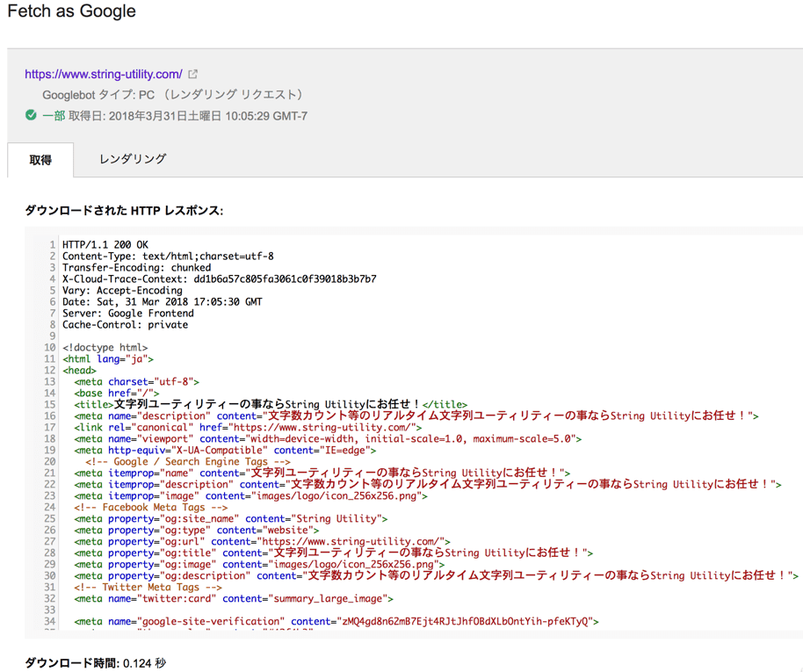Click the <html lang="ja"> line
Viewport: 803px width, 672px height.
tap(108, 358)
